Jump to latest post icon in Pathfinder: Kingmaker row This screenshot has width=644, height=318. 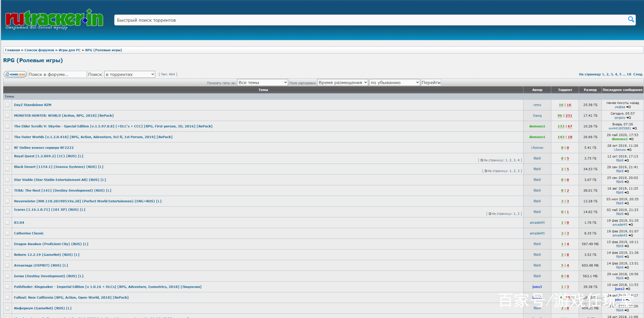[x=628, y=289]
